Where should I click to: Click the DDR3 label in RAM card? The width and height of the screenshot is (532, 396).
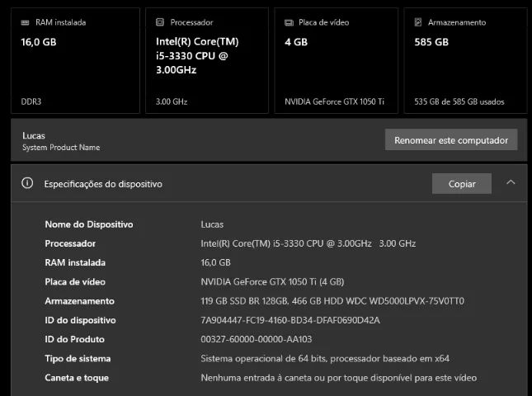(31, 101)
